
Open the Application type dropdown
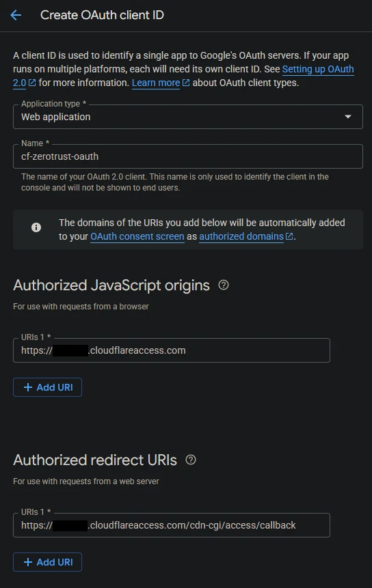coord(187,117)
